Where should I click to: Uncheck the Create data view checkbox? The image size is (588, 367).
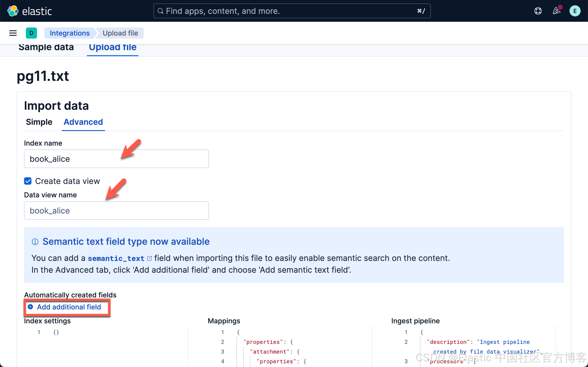pyautogui.click(x=28, y=181)
